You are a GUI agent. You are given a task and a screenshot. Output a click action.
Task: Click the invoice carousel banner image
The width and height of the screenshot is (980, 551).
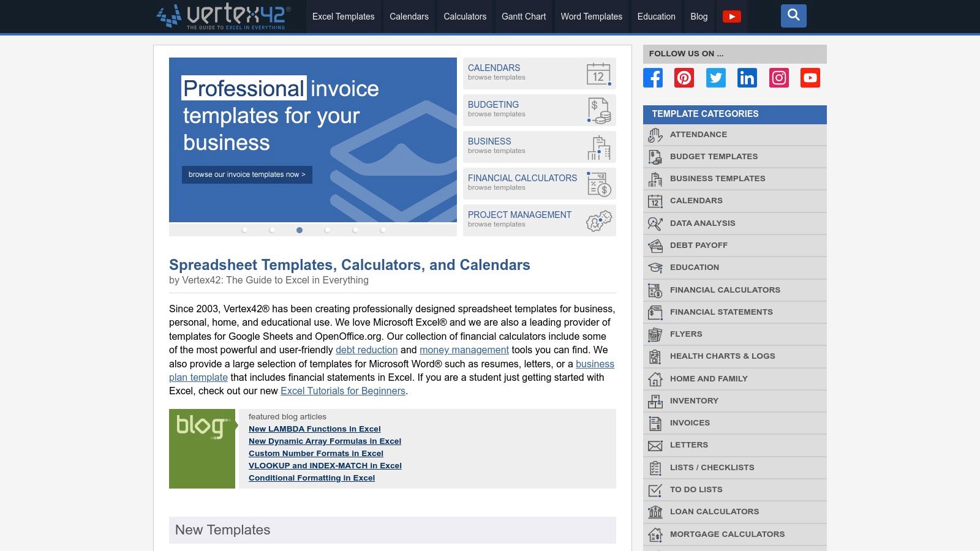coord(313,140)
